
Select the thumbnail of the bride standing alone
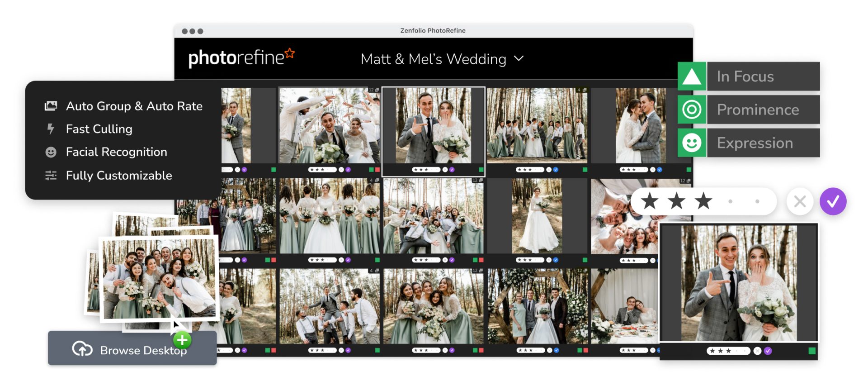[x=537, y=216]
